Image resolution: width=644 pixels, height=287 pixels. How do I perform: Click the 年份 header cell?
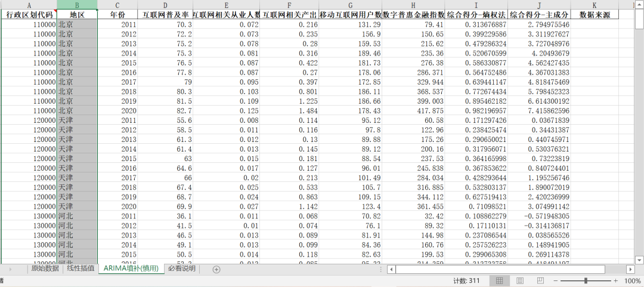117,15
